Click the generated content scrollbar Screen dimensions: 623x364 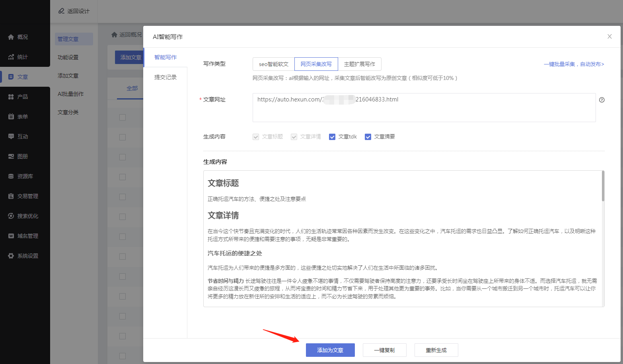coord(603,186)
